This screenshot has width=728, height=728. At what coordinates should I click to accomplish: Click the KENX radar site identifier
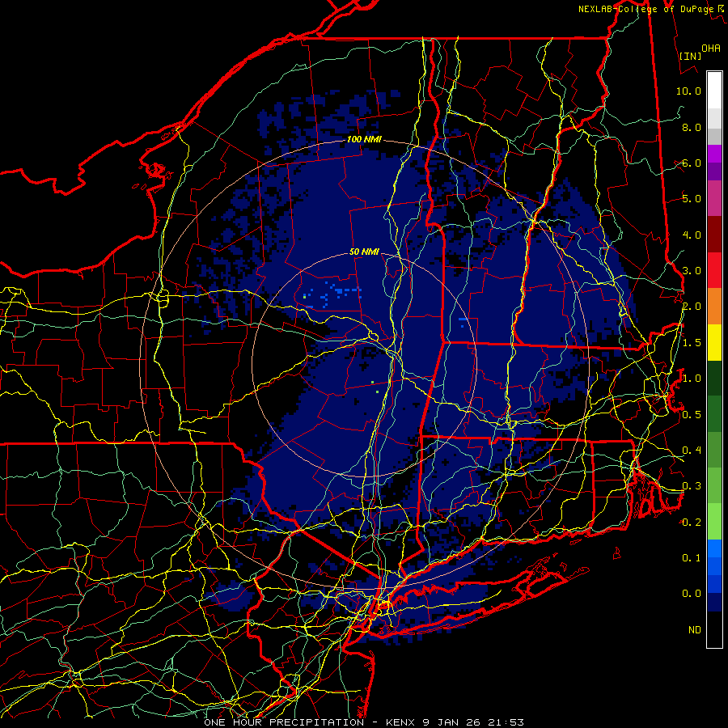pyautogui.click(x=401, y=722)
